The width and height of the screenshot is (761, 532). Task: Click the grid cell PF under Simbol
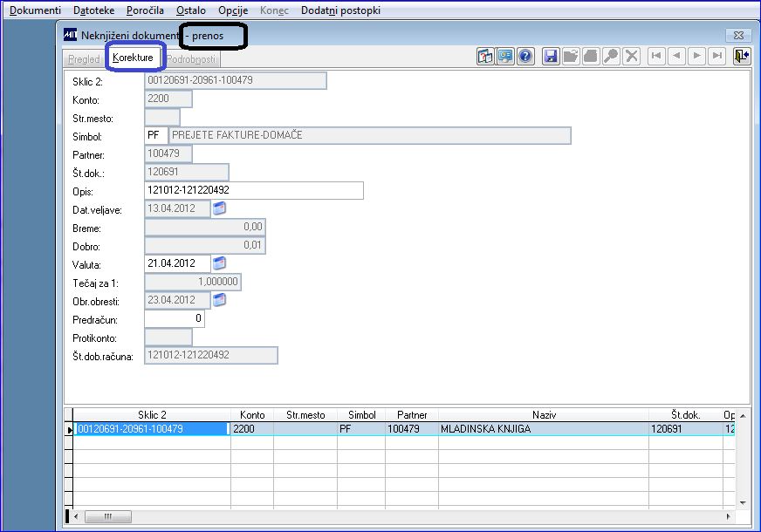click(361, 429)
